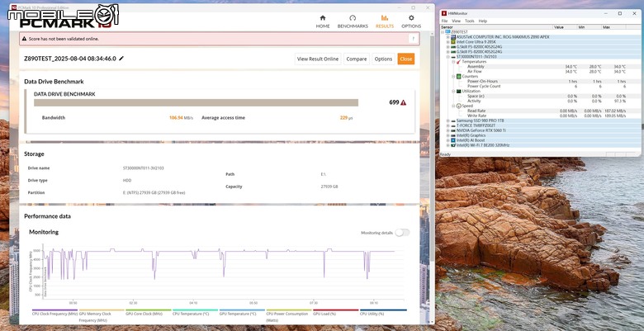This screenshot has width=644, height=331.
Task: Open the OPTIONS tab in PCMark
Action: 411,21
